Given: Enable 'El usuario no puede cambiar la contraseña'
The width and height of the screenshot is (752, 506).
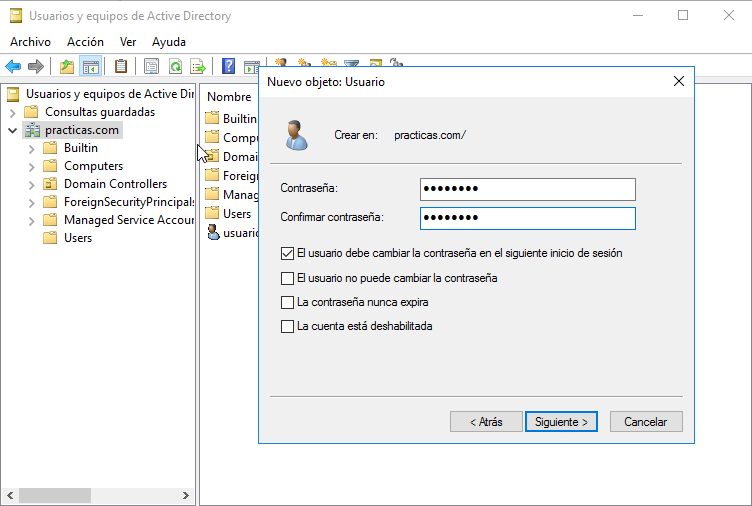Looking at the screenshot, I should pos(288,278).
